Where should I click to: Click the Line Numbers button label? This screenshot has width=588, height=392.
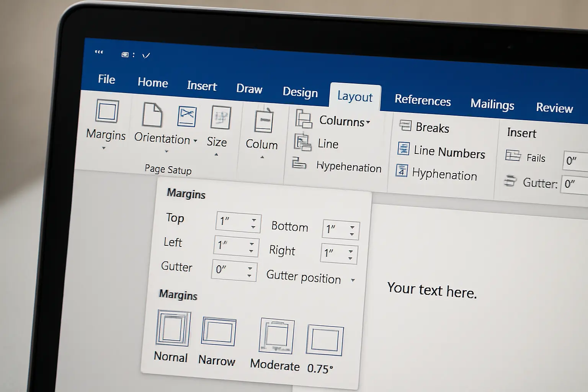pos(449,152)
